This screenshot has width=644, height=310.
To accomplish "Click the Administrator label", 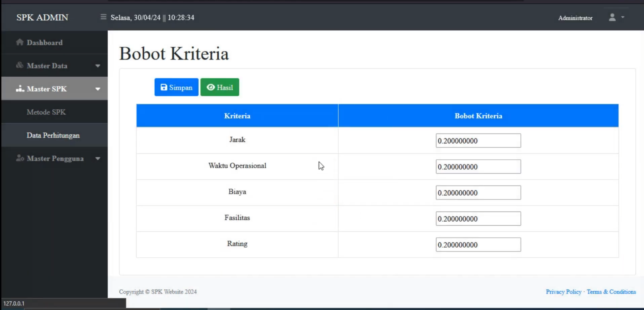I will [x=575, y=18].
